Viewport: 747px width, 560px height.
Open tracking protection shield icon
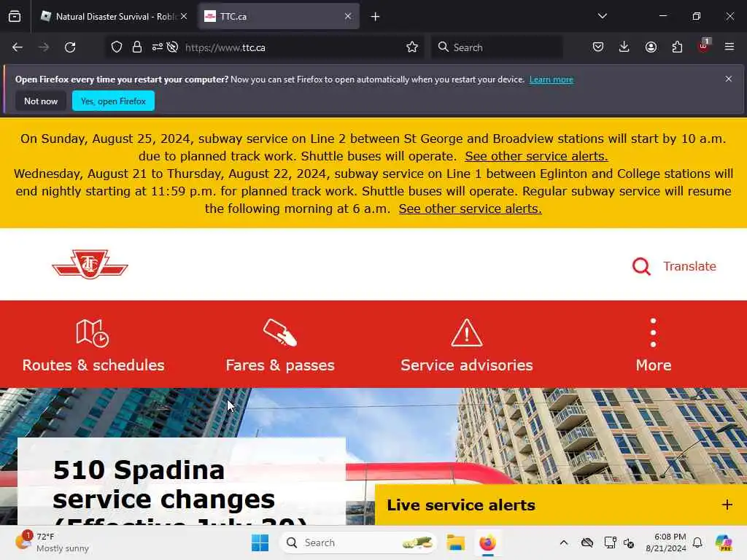point(117,47)
